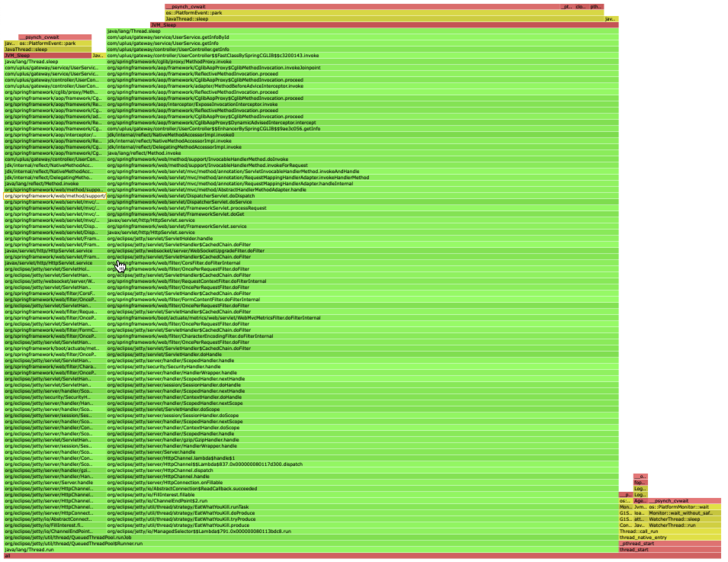Select the InvocableHandlerMethod.doInvoke frame
Screen dimensions: 728x562
[x=362, y=159]
